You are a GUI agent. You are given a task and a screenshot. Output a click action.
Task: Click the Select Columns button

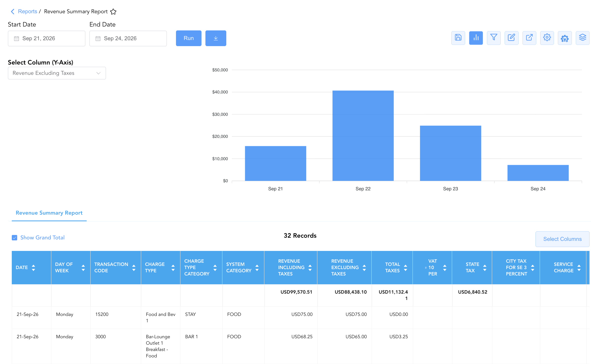tap(562, 239)
